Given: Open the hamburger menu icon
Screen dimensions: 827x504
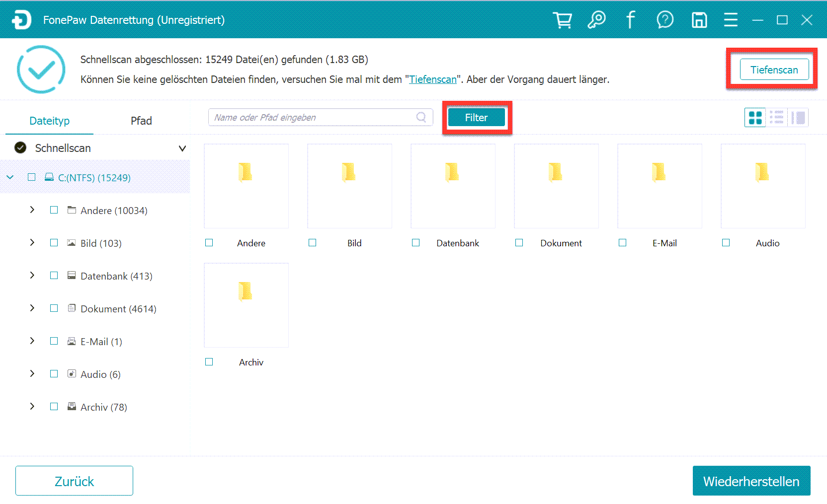Looking at the screenshot, I should point(731,20).
